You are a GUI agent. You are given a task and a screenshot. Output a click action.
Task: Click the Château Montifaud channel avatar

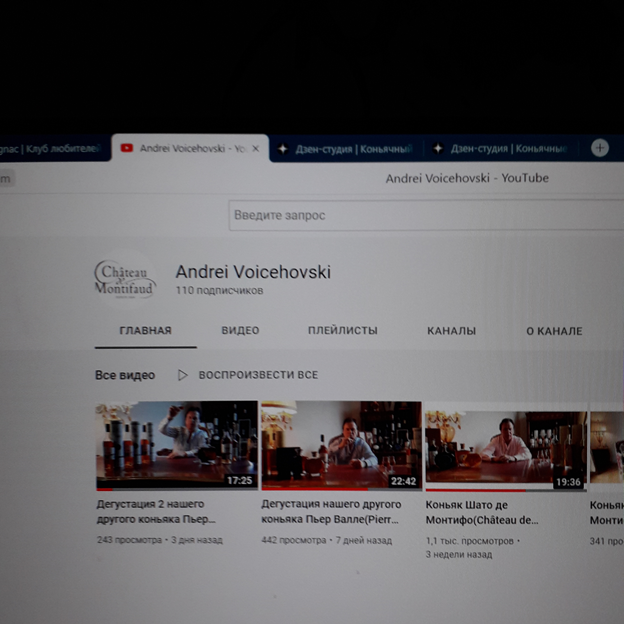coord(125,279)
